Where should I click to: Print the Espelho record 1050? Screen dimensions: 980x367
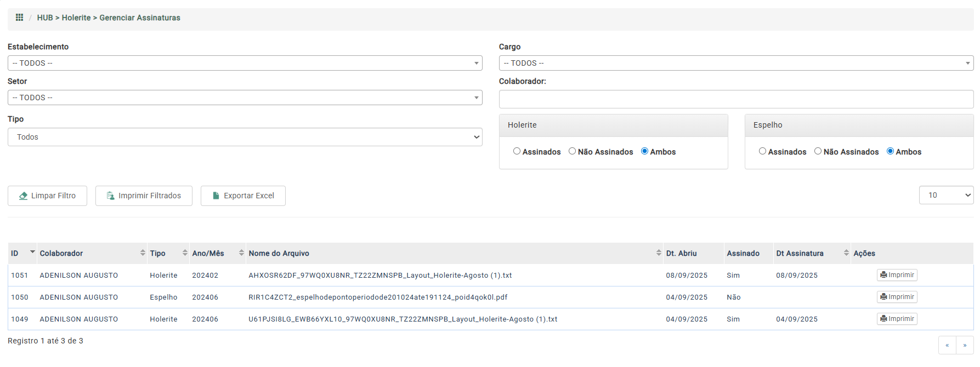point(897,297)
